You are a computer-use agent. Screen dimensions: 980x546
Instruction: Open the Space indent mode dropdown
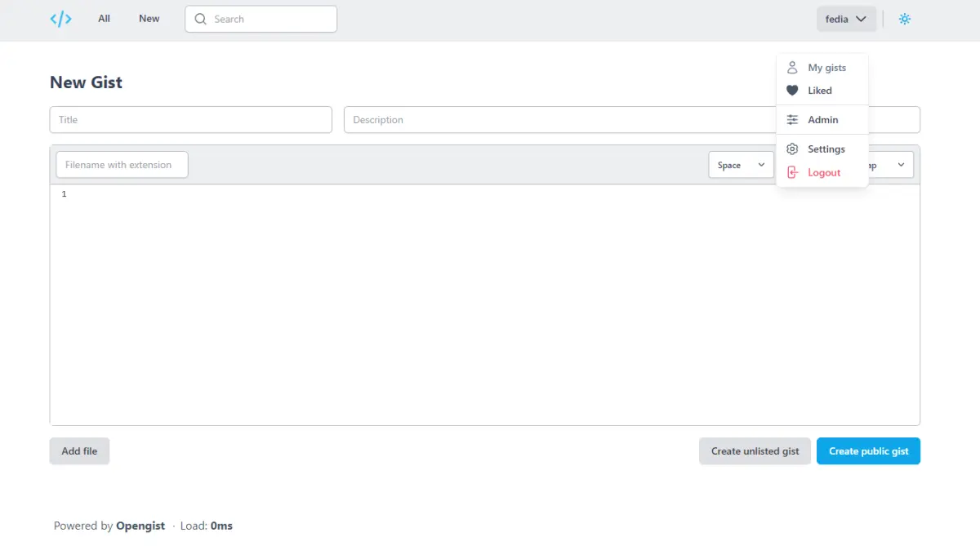741,165
